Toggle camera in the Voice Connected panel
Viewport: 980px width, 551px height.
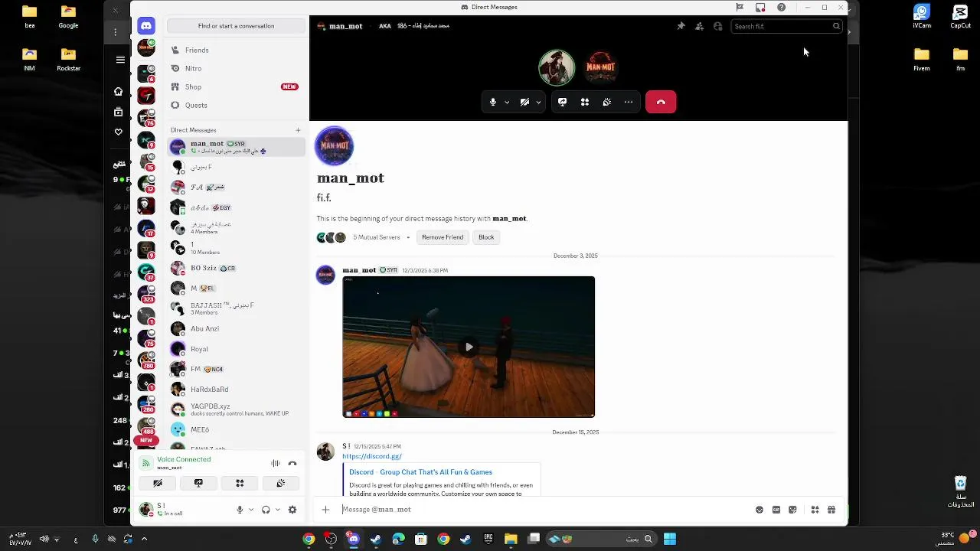point(158,483)
